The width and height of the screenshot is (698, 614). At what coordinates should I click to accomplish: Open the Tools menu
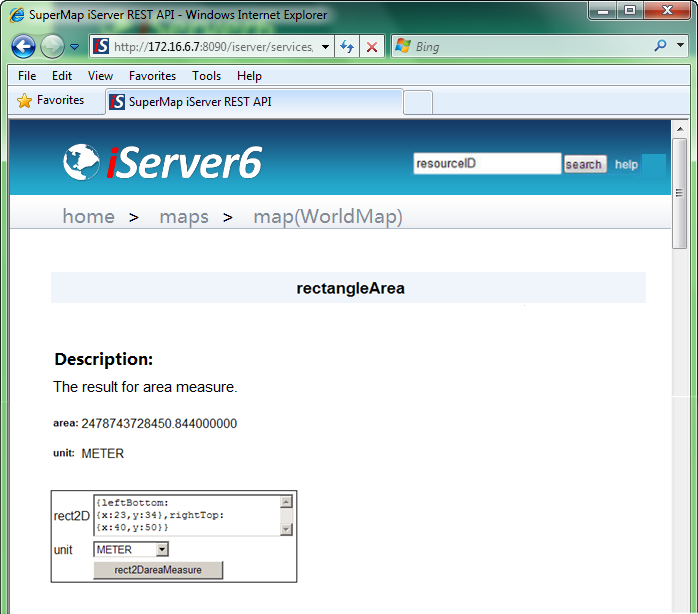coord(206,76)
